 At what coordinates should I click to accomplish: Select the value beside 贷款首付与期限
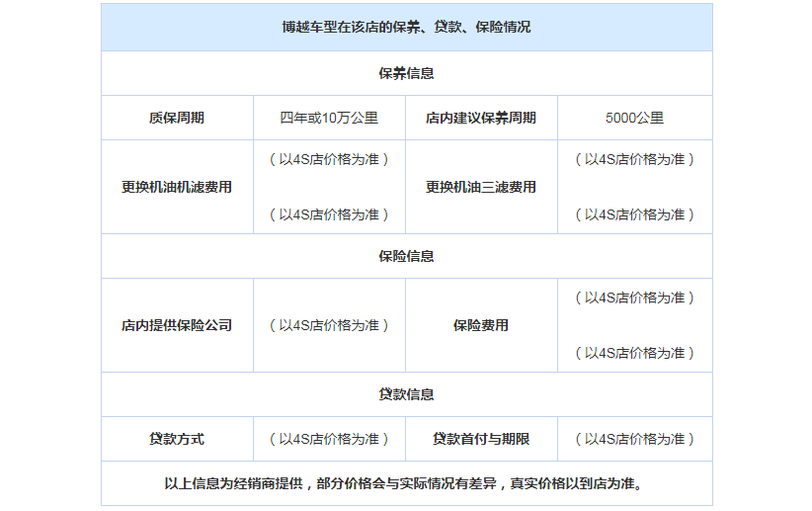coord(635,439)
